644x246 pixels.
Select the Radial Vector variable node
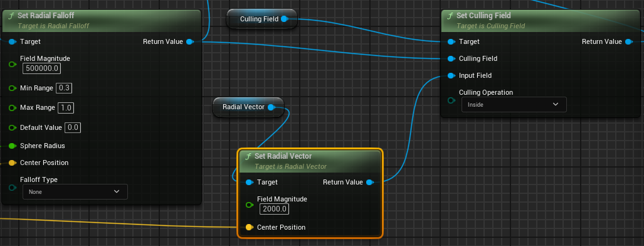click(248, 107)
